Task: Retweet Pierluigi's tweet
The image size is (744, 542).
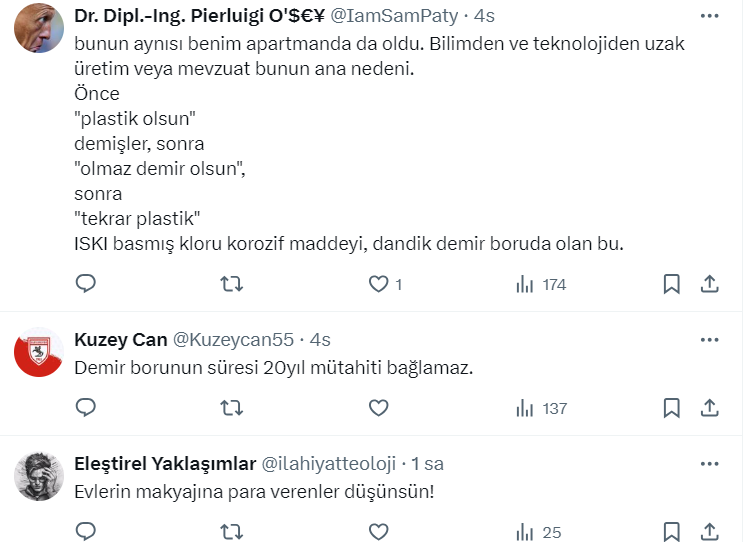Action: pos(232,284)
